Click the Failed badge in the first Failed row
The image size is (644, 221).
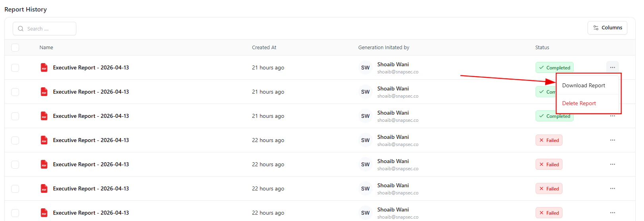tap(549, 140)
